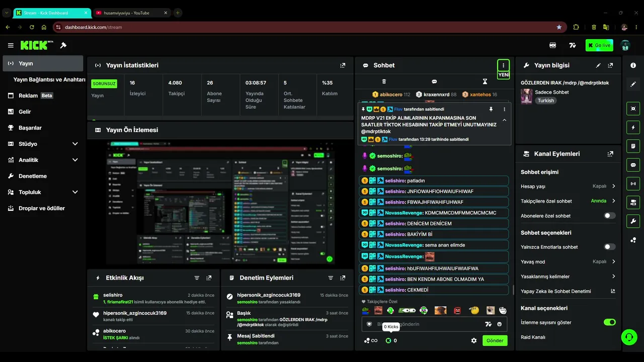This screenshot has width=644, height=362.
Task: Open Yapay Zeka ile Sohbet Denetimi
Action: (x=568, y=291)
